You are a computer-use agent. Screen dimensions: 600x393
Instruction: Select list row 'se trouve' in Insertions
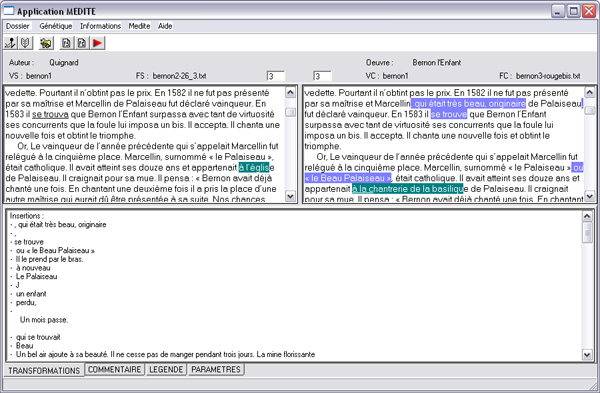click(x=29, y=242)
